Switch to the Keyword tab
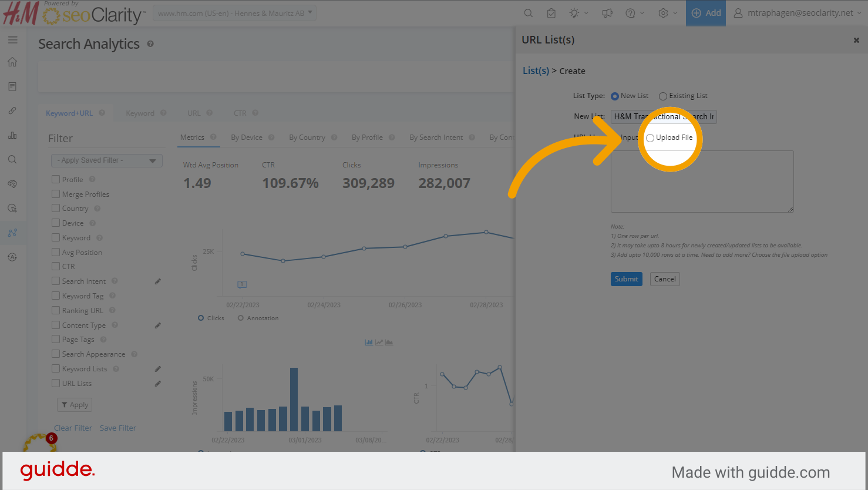868x490 pixels. tap(140, 113)
